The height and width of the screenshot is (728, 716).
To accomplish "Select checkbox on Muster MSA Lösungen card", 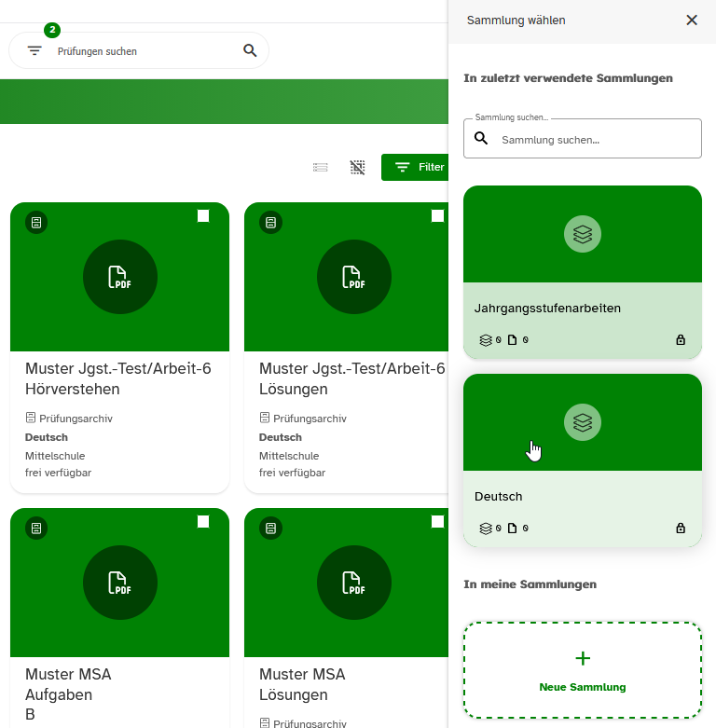I will (x=437, y=522).
